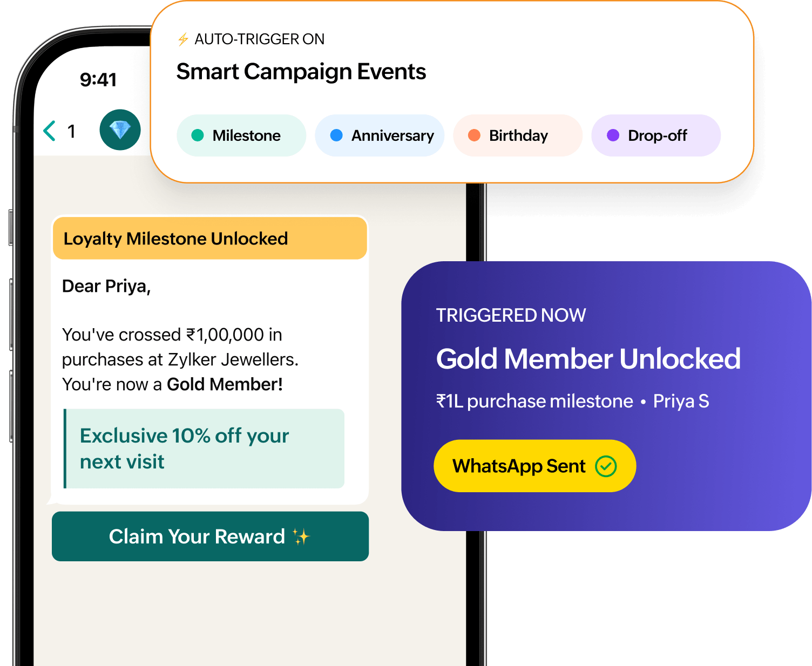The width and height of the screenshot is (812, 666).
Task: Click the lightning bolt auto-trigger icon
Action: pos(182,39)
